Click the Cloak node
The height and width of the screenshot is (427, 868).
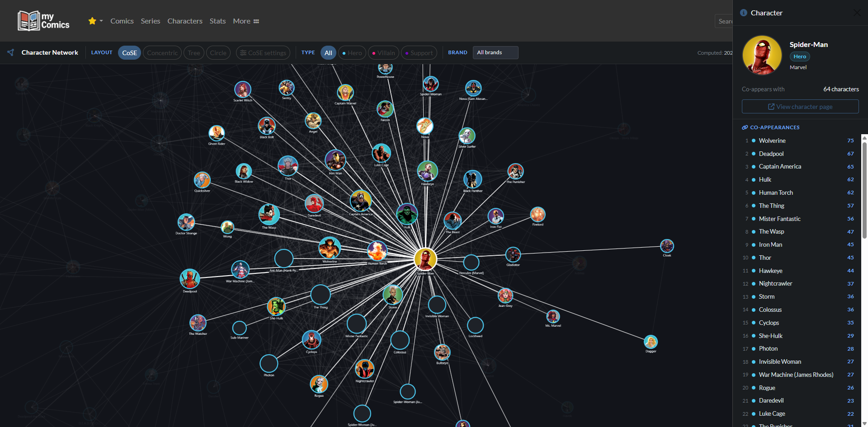click(x=667, y=246)
